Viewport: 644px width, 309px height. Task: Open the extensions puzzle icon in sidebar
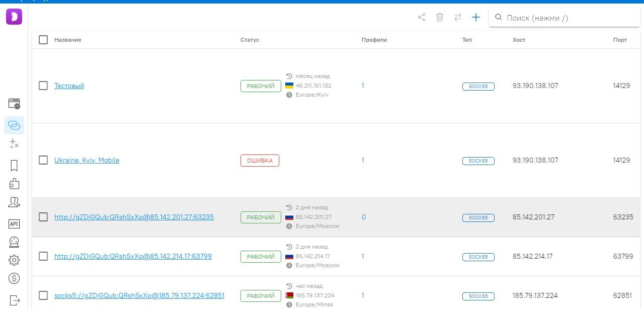(14, 184)
